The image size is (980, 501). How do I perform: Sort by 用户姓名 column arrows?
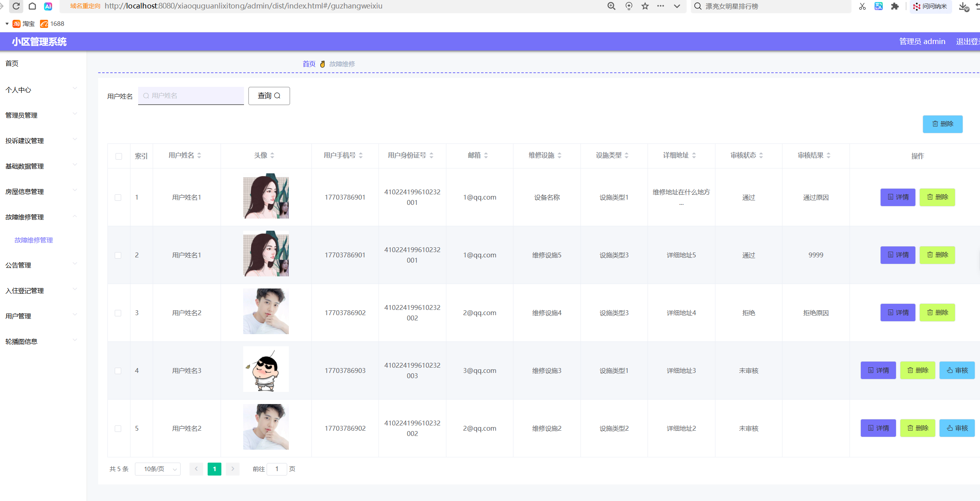tap(199, 156)
